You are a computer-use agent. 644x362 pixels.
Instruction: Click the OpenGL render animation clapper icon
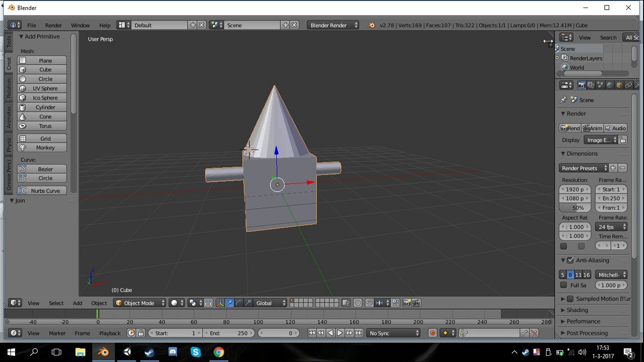tap(416, 303)
